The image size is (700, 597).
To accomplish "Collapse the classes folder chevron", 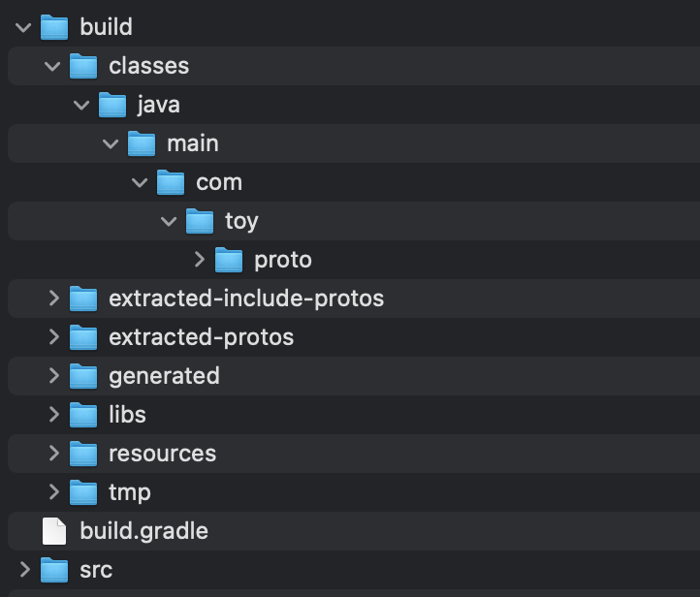I will tap(52, 67).
